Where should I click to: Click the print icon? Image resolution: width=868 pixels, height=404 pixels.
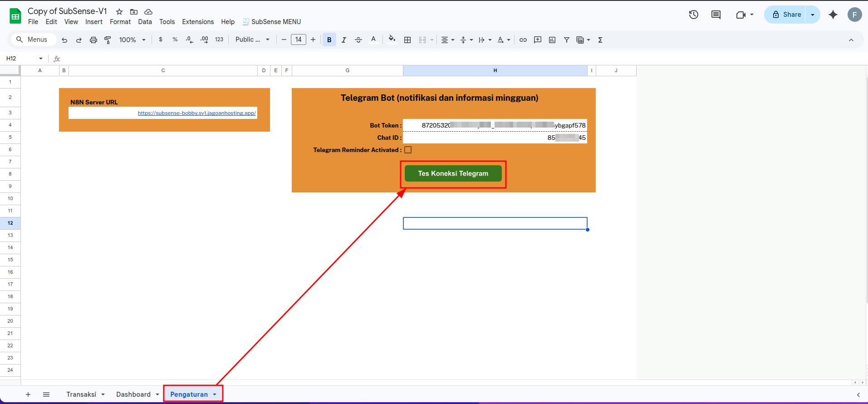tap(93, 40)
